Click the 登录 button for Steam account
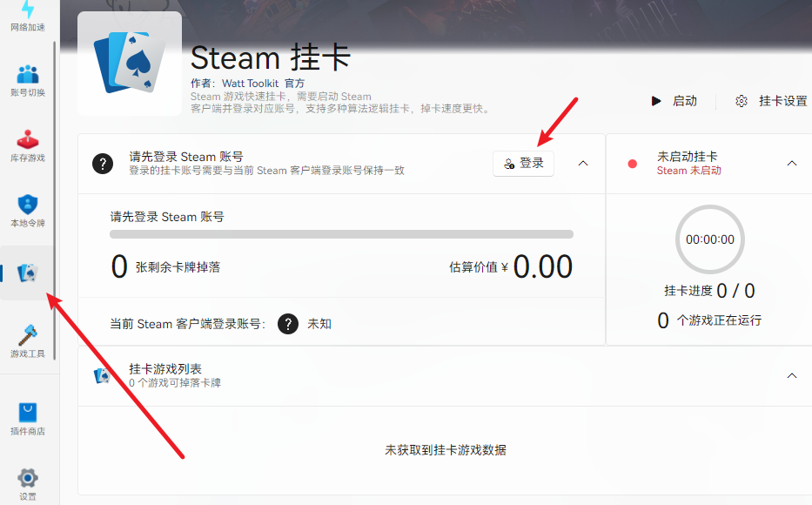 pyautogui.click(x=523, y=164)
